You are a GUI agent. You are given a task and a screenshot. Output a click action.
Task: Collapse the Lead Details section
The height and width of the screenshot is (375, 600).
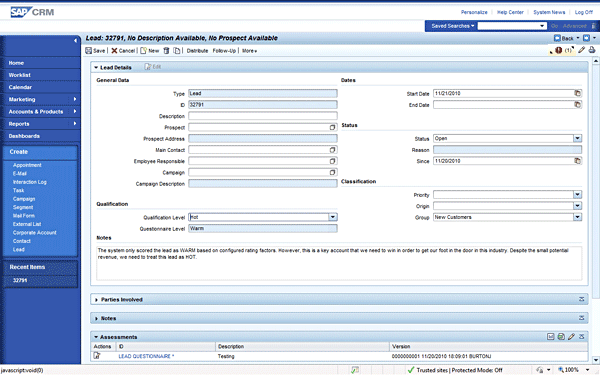click(96, 67)
